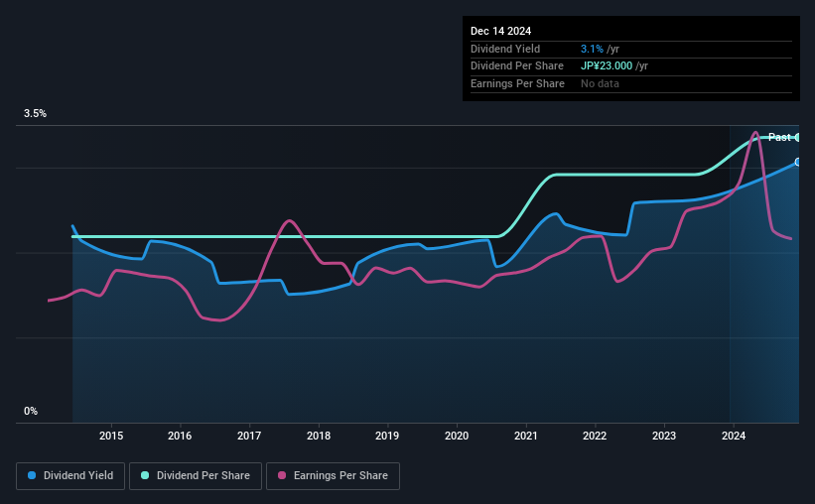Click the JP¥23.000 dividend per share value
This screenshot has width=815, height=504.
pyautogui.click(x=607, y=66)
